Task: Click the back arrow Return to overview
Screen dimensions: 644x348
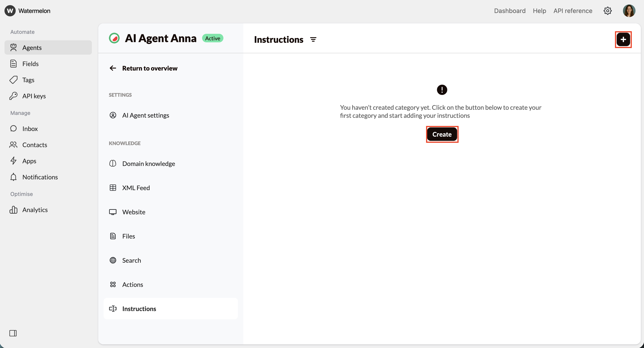Action: coord(113,68)
